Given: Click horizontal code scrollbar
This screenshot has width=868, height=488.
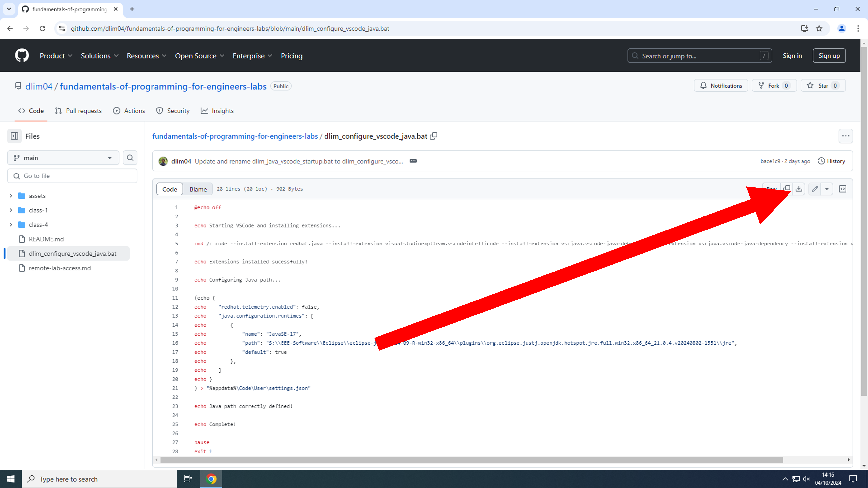Looking at the screenshot, I should pyautogui.click(x=471, y=460).
